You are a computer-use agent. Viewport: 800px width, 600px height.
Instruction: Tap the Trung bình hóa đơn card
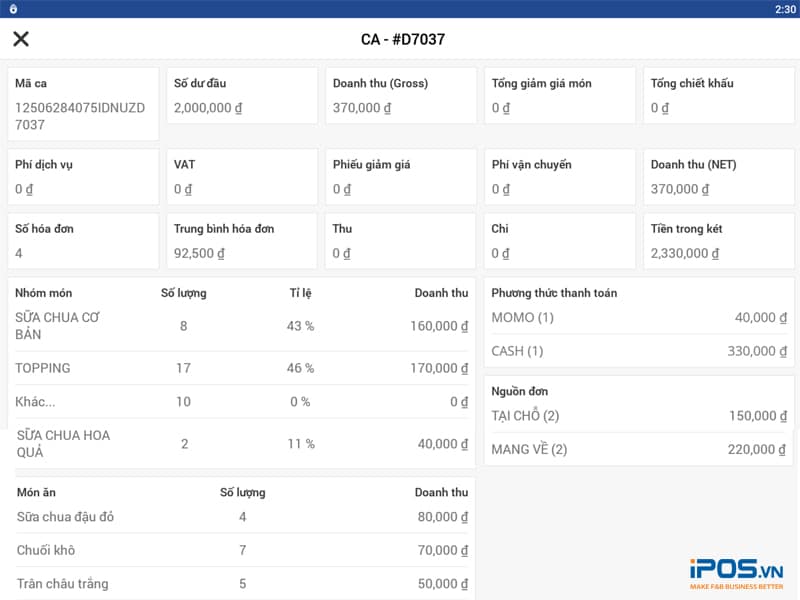(241, 241)
